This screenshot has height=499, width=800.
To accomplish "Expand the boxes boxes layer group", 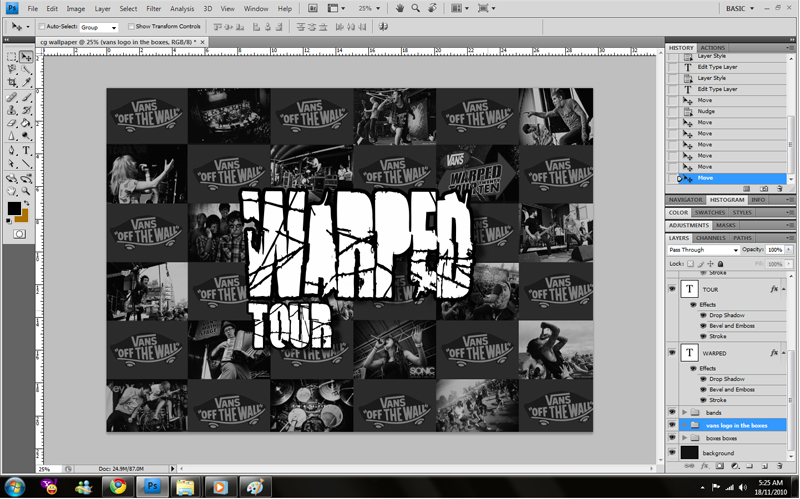I will pos(684,438).
